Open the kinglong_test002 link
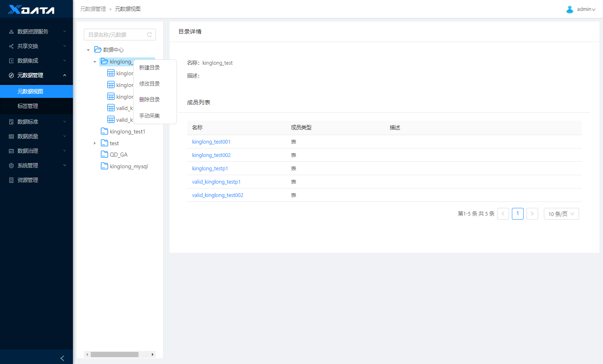603x364 pixels. [x=211, y=155]
